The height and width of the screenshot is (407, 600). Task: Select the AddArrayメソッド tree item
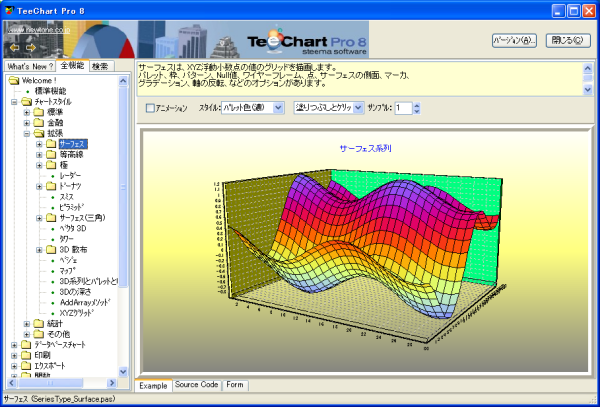point(85,303)
